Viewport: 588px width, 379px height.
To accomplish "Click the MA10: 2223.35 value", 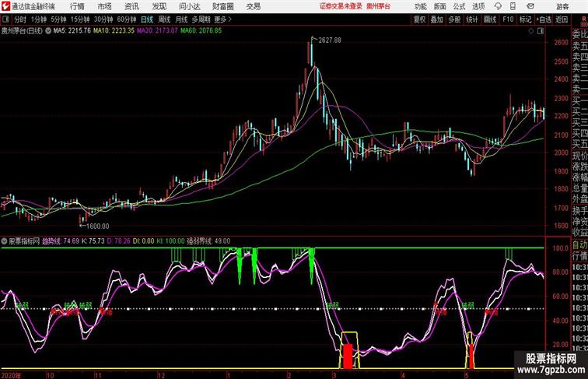I will click(114, 31).
